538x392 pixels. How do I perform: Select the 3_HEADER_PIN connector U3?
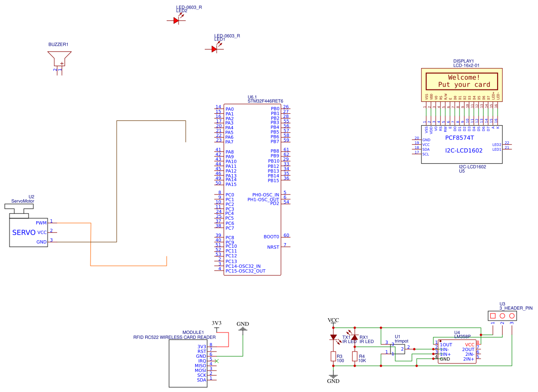(502, 315)
